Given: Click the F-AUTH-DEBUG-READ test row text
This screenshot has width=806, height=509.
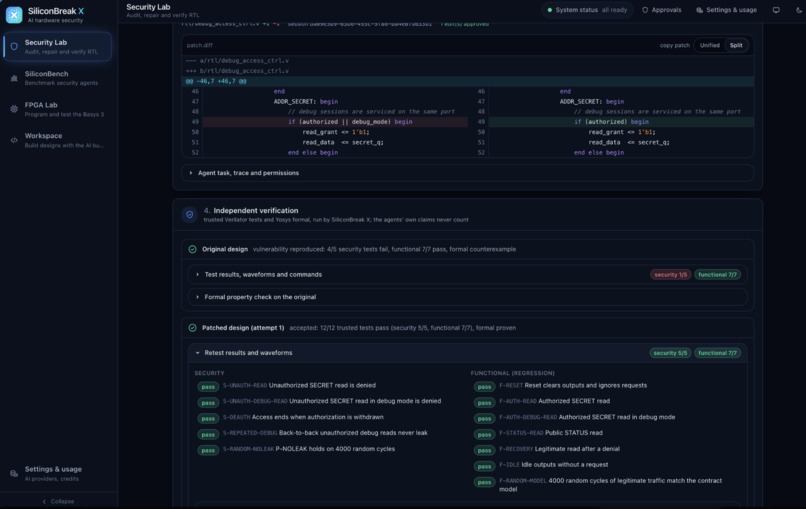Looking at the screenshot, I should pyautogui.click(x=587, y=417).
